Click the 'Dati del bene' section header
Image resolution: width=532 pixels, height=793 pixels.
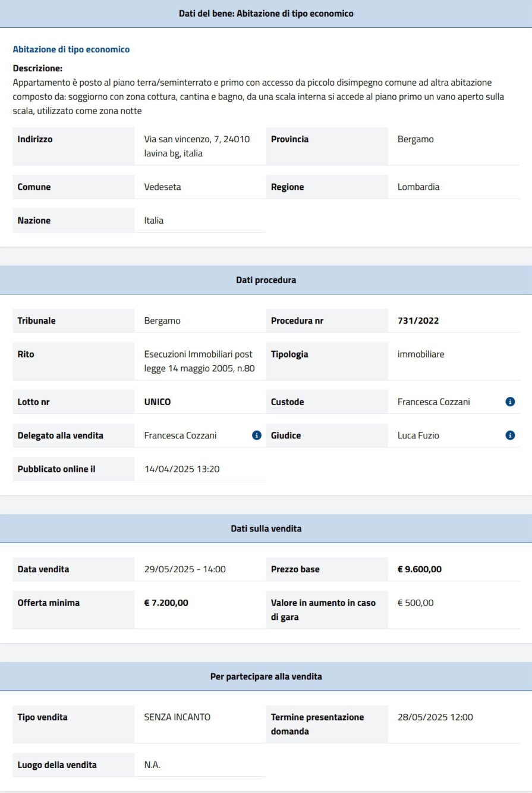(266, 14)
